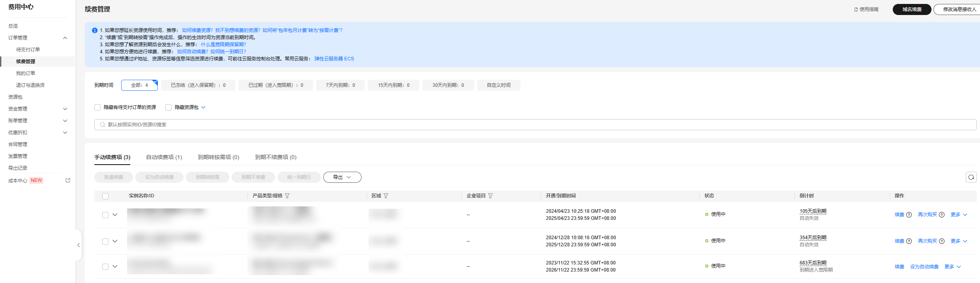
Task: Collapse the left sidebar with the arrow handle
Action: click(x=79, y=245)
